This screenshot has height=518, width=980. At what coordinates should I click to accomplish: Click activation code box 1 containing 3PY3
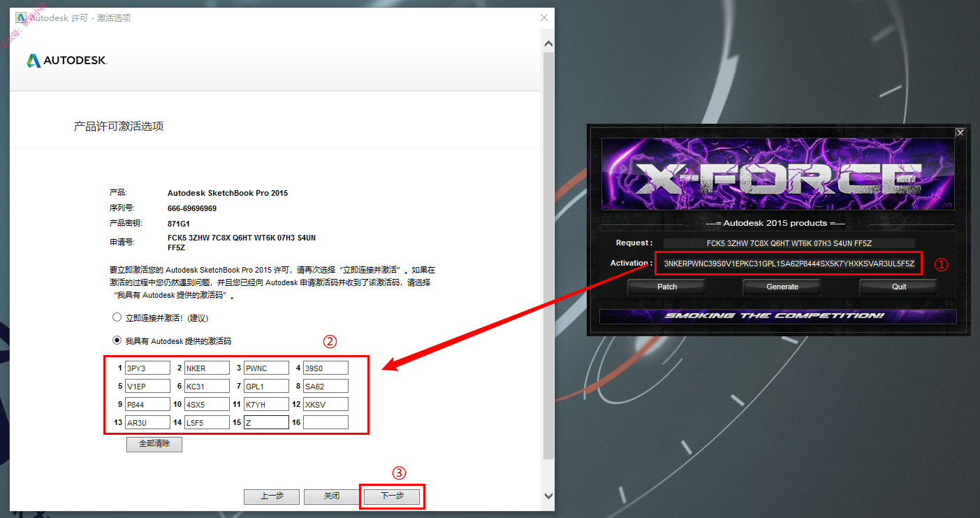pyautogui.click(x=147, y=368)
